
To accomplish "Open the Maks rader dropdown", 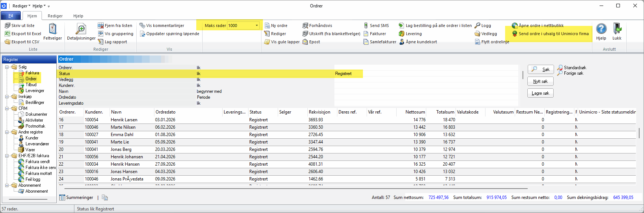I will pos(257,26).
